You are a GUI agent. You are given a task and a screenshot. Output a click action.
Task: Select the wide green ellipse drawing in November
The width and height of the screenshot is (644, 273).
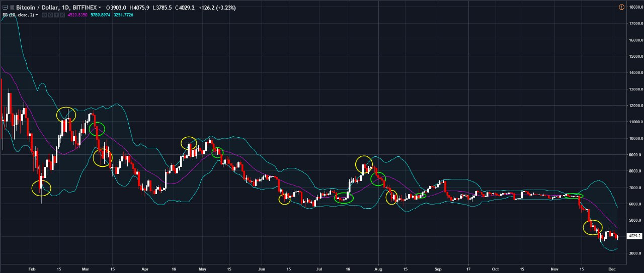[x=574, y=195]
